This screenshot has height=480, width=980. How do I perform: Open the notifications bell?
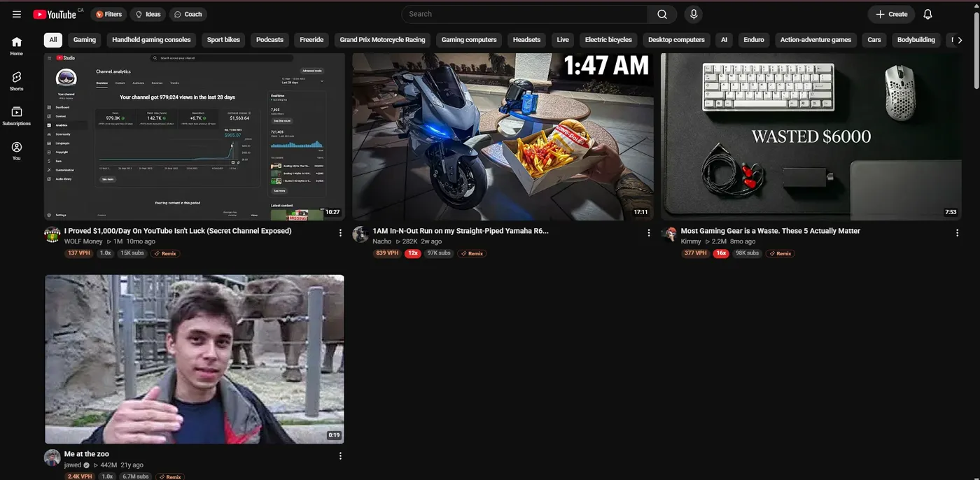[927, 14]
